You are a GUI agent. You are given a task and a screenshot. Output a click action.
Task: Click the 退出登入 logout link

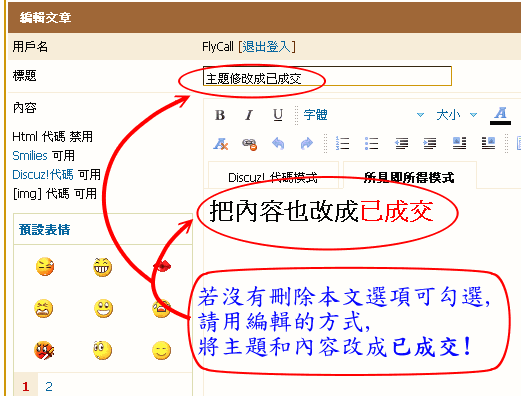coord(267,47)
